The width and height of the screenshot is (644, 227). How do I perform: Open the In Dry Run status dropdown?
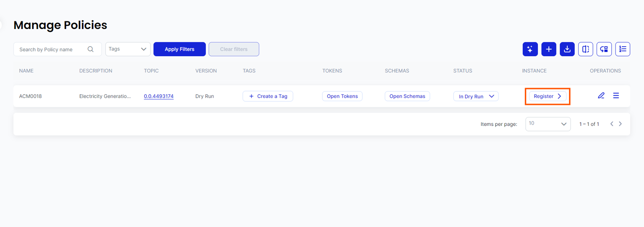pos(476,96)
